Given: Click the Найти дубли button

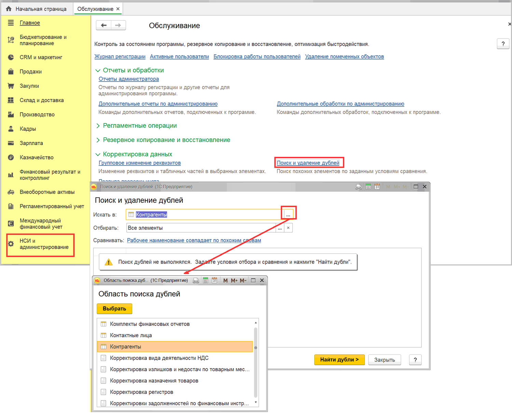Looking at the screenshot, I should 340,360.
